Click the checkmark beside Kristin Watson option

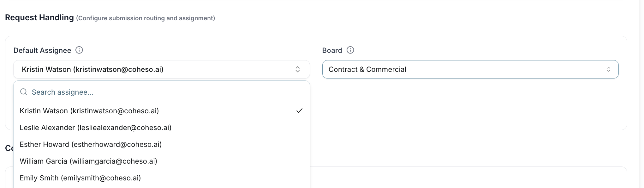pyautogui.click(x=299, y=110)
